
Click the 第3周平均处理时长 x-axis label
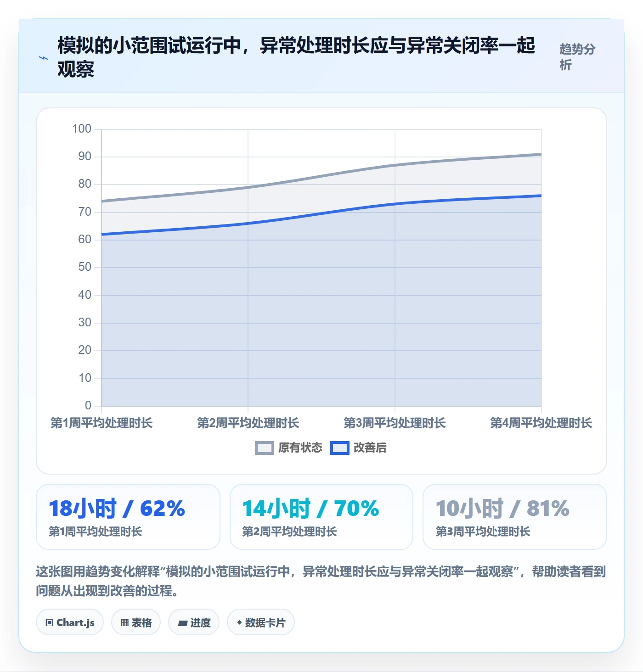[395, 423]
